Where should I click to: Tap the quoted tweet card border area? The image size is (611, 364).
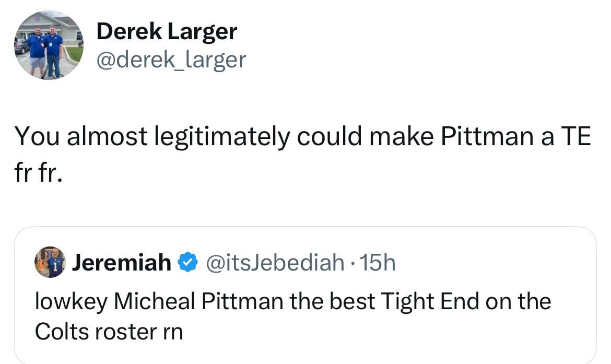[x=313, y=228]
